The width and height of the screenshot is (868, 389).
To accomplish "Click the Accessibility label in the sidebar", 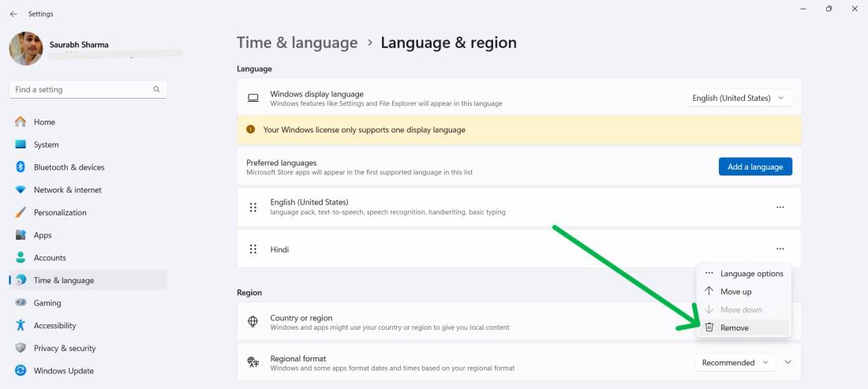I will tap(54, 325).
